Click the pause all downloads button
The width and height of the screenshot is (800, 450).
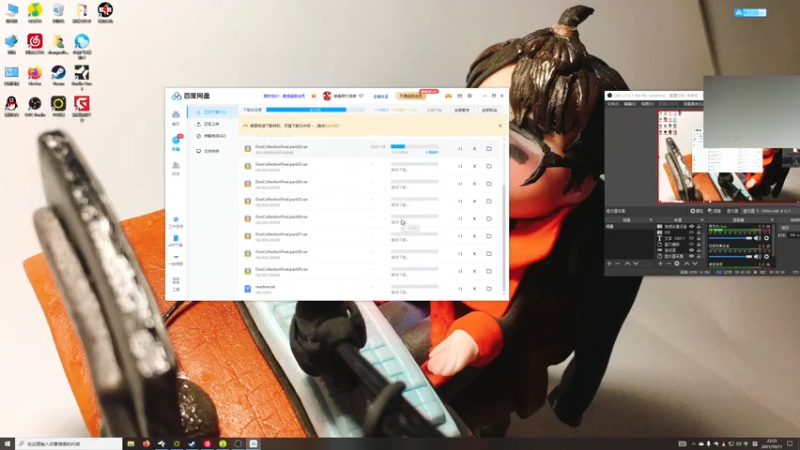pyautogui.click(x=462, y=110)
